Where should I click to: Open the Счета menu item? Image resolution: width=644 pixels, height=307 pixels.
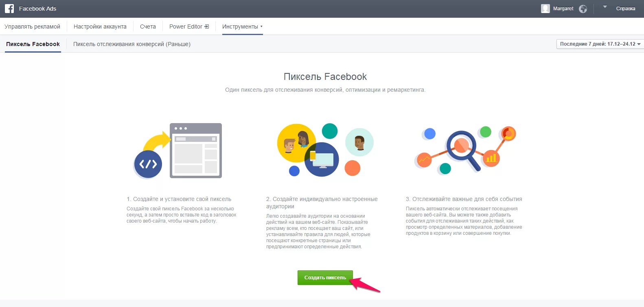148,27
